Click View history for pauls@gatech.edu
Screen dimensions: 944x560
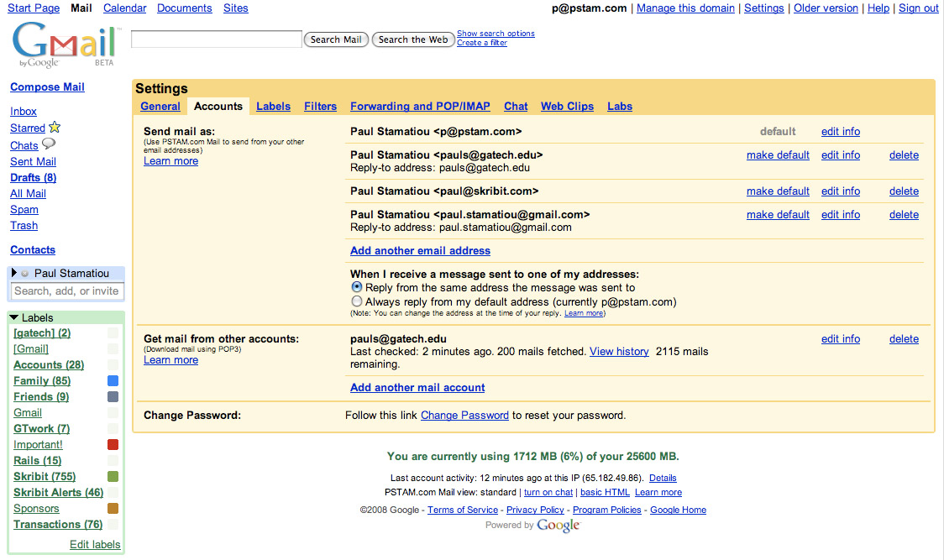tap(619, 352)
